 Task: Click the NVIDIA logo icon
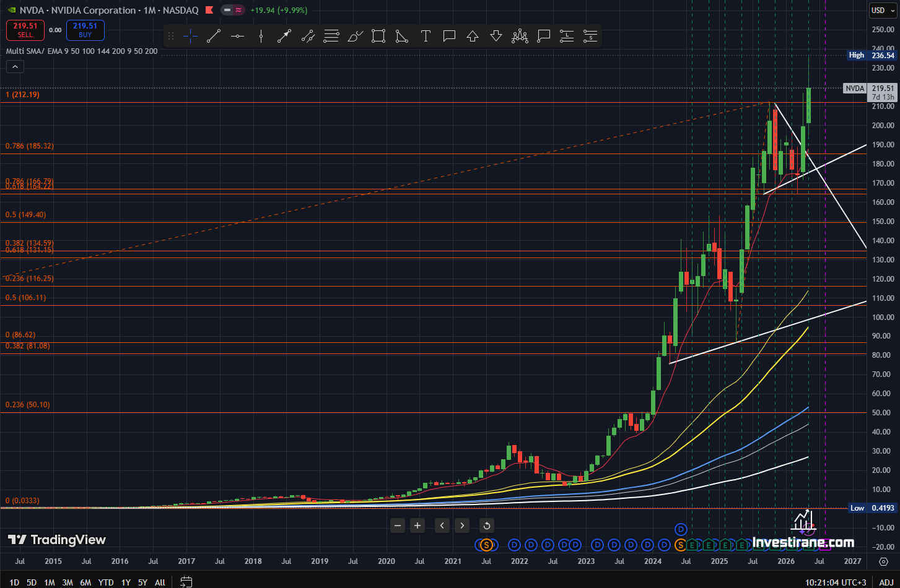(11, 11)
